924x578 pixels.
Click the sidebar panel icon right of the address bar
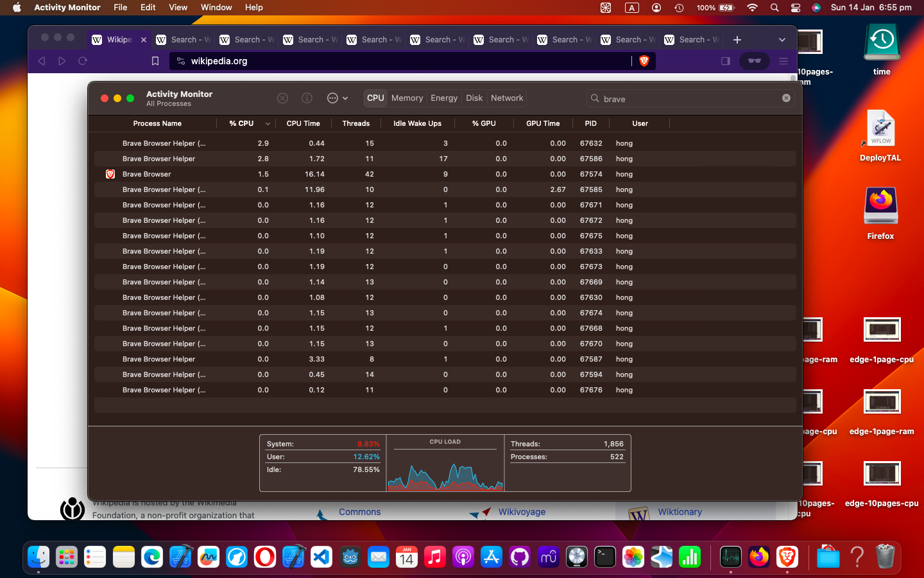coord(725,61)
